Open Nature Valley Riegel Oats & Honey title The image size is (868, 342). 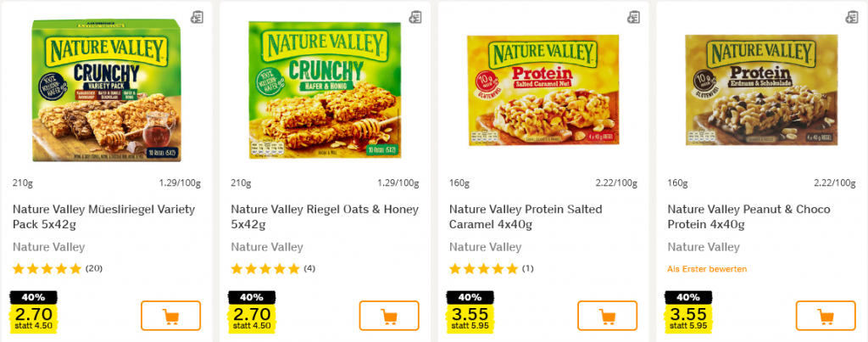pyautogui.click(x=322, y=216)
